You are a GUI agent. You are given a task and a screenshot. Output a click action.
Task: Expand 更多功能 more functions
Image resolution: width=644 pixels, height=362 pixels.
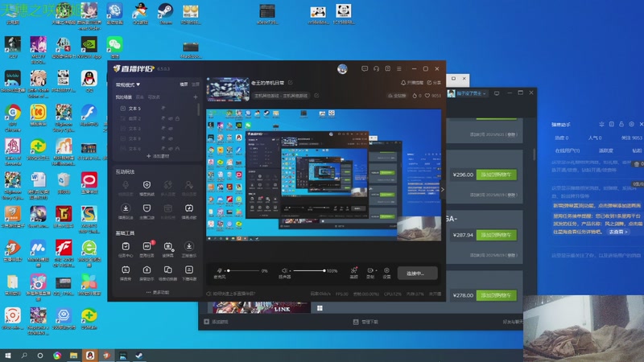click(x=158, y=292)
